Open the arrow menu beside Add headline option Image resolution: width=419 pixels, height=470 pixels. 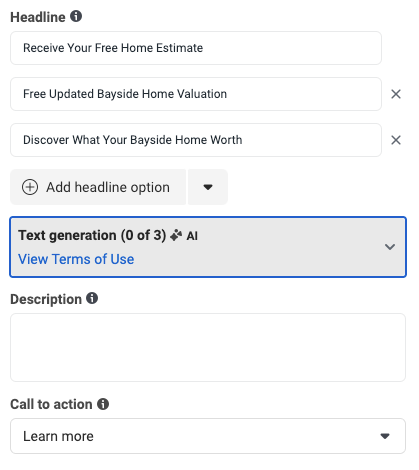(x=208, y=187)
